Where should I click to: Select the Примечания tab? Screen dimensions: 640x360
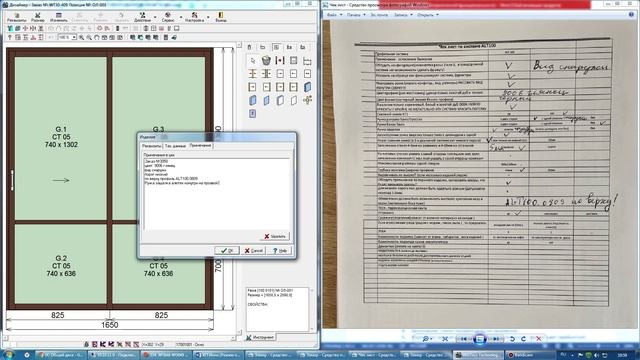click(x=200, y=145)
